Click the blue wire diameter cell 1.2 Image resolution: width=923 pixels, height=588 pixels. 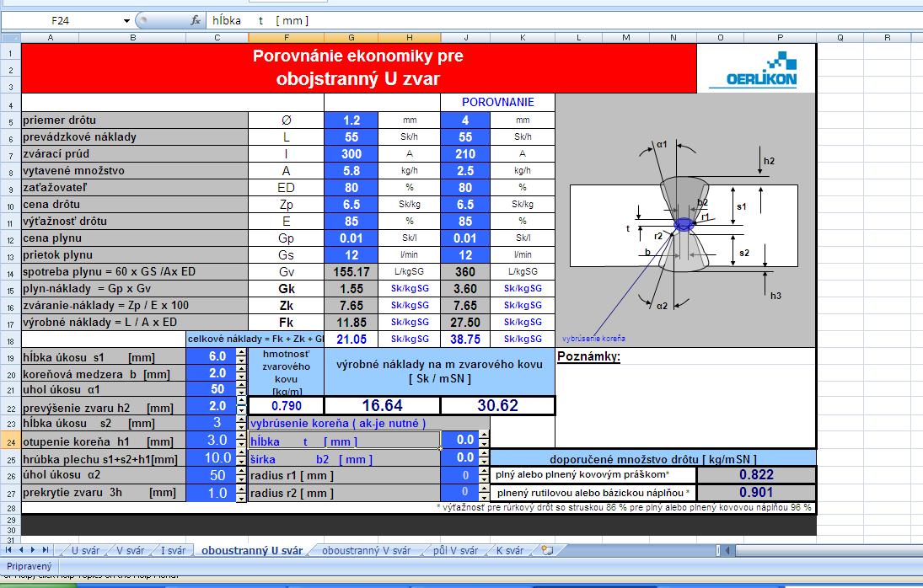click(x=351, y=120)
